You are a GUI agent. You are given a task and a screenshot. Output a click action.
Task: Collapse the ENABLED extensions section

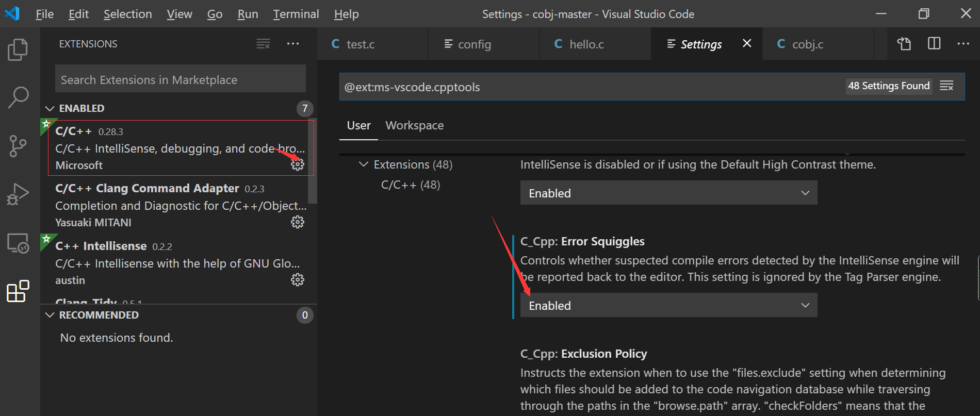pyautogui.click(x=50, y=108)
